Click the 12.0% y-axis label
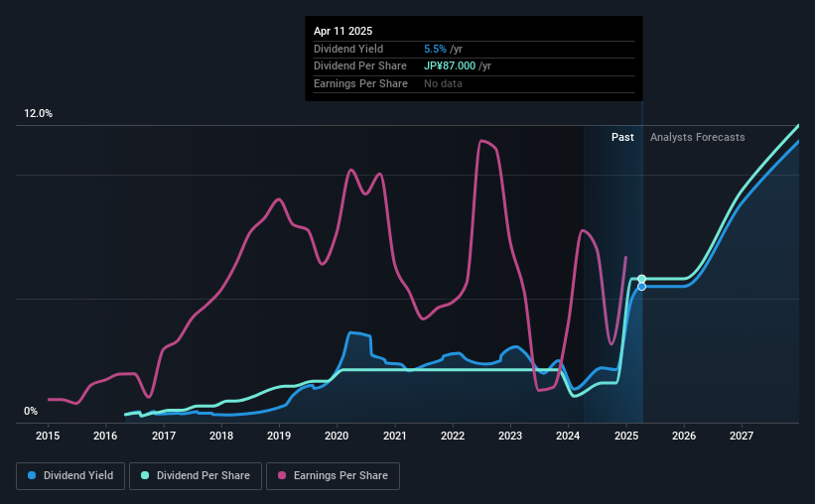The width and height of the screenshot is (815, 504). 38,114
